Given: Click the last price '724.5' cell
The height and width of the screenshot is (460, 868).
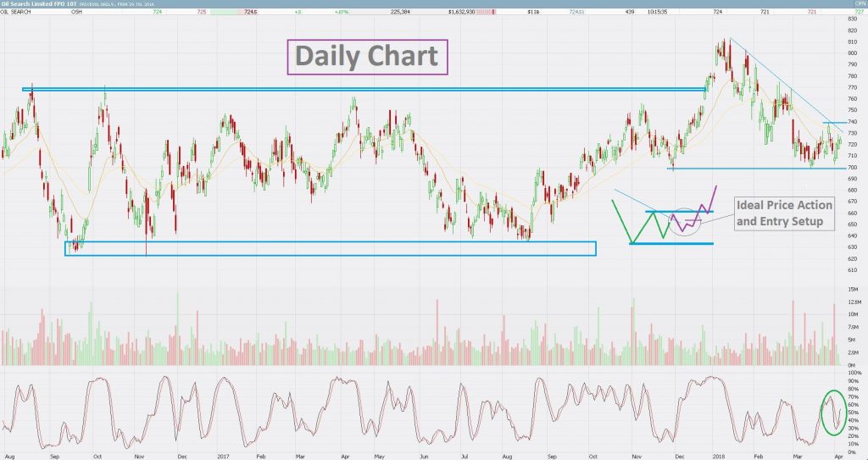Looking at the screenshot, I should click(x=250, y=12).
